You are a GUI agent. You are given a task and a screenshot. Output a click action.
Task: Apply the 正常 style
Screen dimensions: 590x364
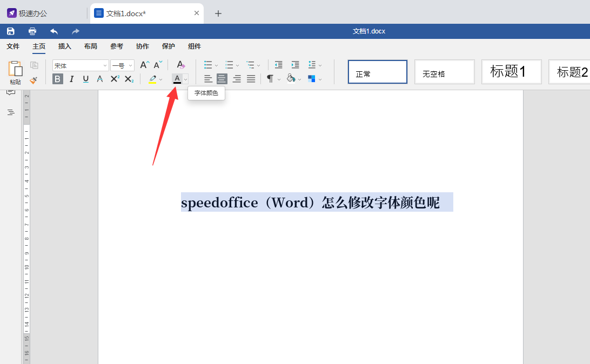378,72
